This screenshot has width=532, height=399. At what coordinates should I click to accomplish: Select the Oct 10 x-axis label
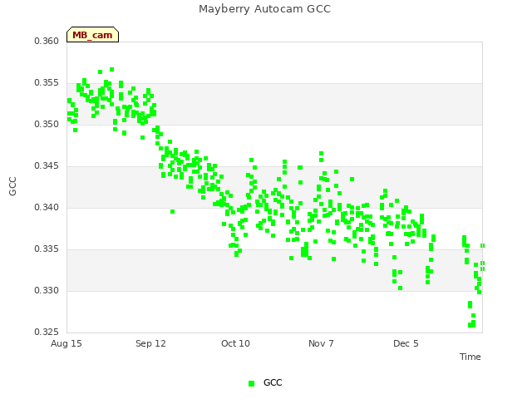pyautogui.click(x=235, y=343)
